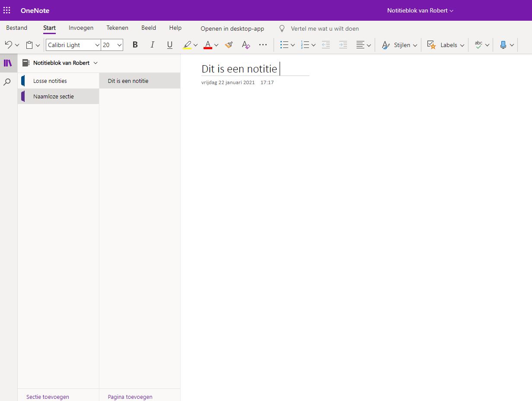Image resolution: width=532 pixels, height=401 pixels.
Task: Select the format painter
Action: (229, 44)
